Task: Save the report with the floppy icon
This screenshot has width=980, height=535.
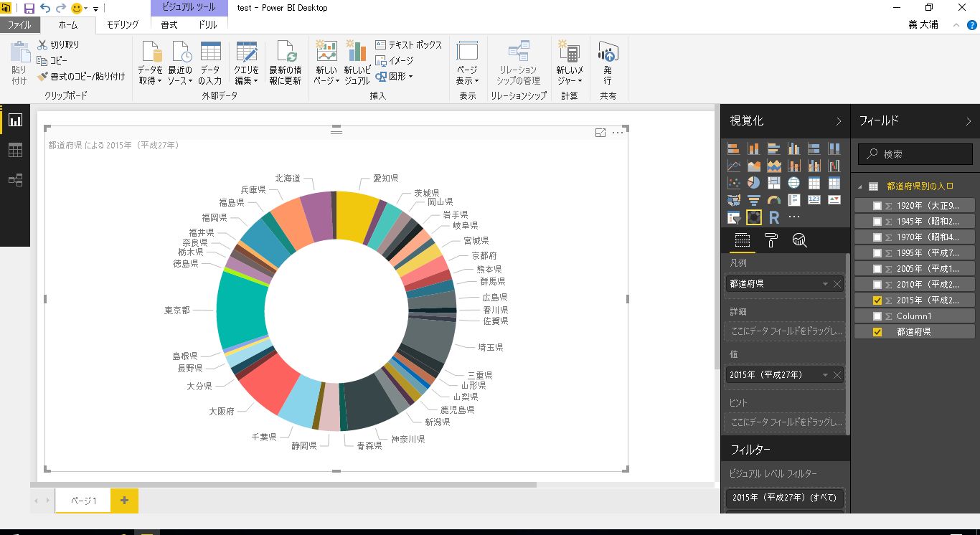Action: [x=29, y=9]
